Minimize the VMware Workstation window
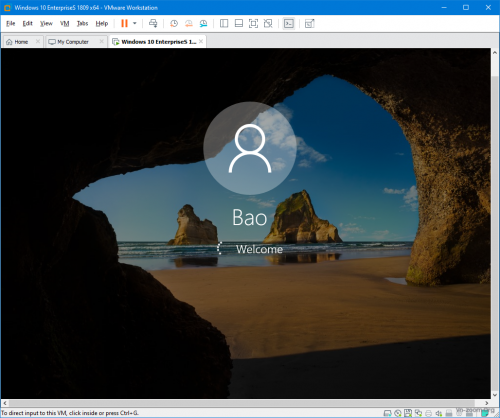500x418 pixels. click(444, 7)
